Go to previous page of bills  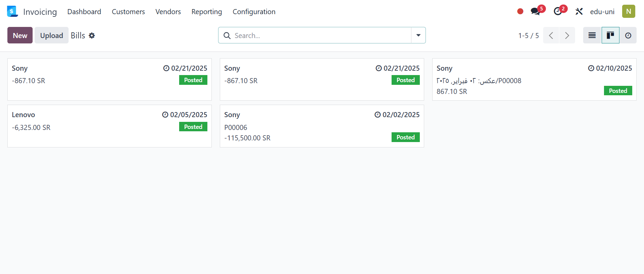coord(551,35)
